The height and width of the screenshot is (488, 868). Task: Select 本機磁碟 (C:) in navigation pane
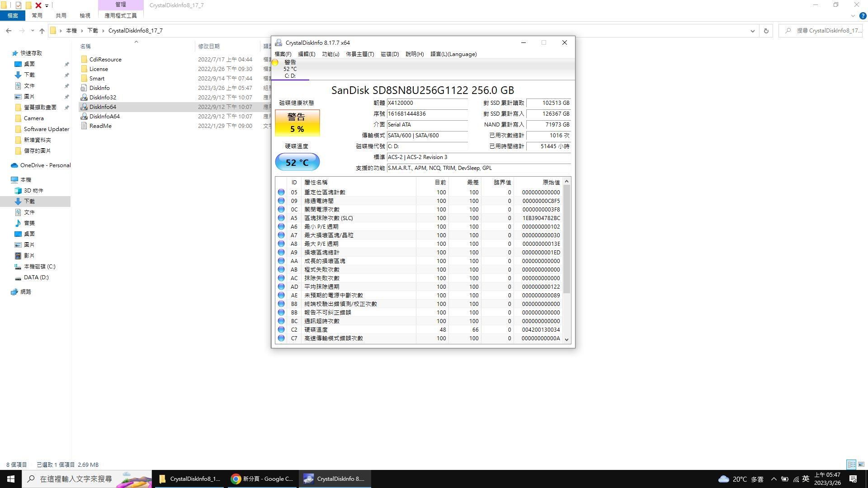click(x=39, y=267)
